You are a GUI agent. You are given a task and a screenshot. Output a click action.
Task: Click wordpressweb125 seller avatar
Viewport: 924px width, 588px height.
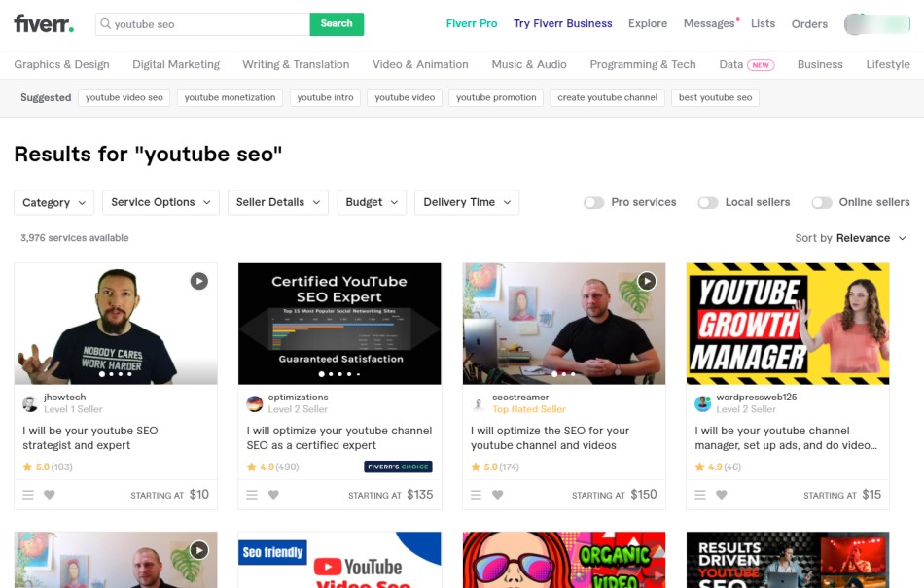point(702,403)
